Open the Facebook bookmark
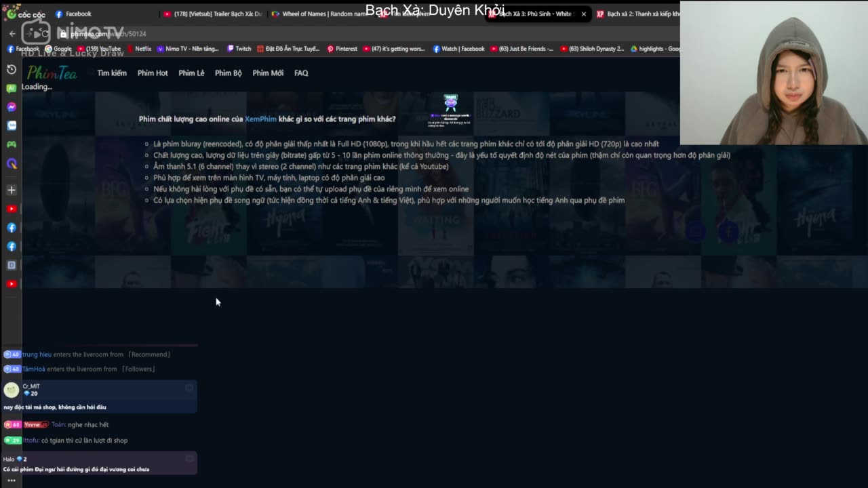Viewport: 868px width, 488px height. click(23, 49)
